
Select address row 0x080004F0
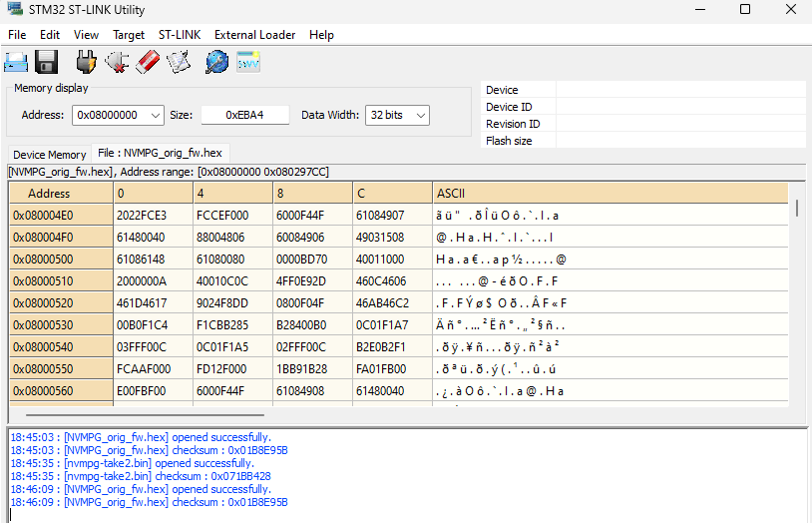click(61, 238)
